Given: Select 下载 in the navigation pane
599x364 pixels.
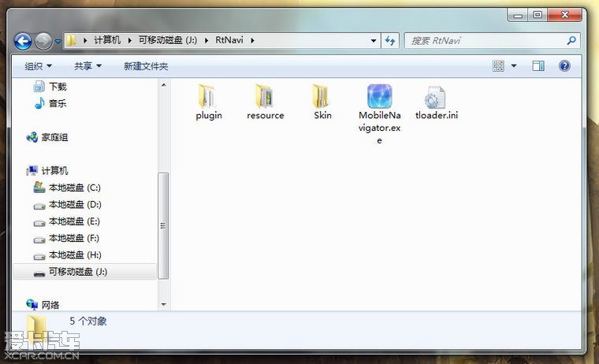Looking at the screenshot, I should pos(50,87).
